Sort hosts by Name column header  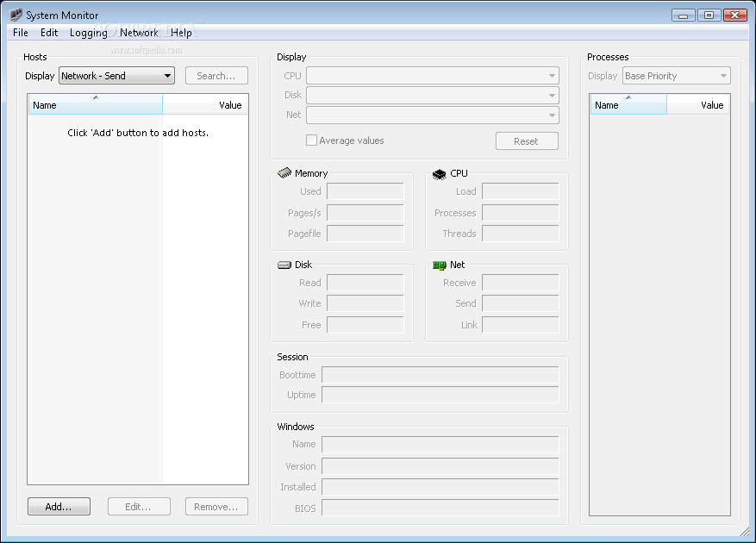coord(96,104)
